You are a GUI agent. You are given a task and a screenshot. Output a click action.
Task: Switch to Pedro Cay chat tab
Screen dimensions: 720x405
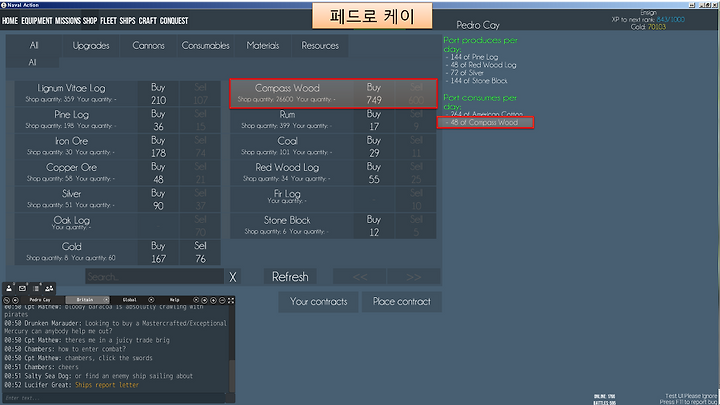[x=40, y=300]
